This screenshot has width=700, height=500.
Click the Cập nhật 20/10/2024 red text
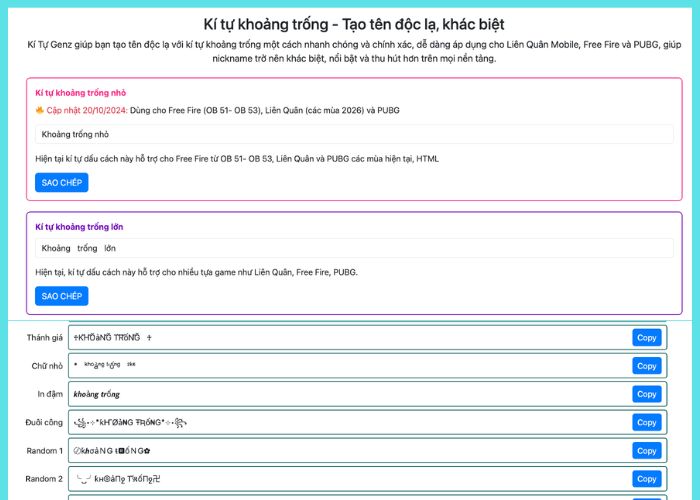tap(87, 110)
